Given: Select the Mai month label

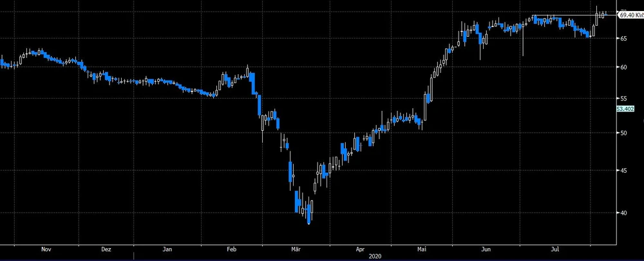Looking at the screenshot, I should (422, 248).
